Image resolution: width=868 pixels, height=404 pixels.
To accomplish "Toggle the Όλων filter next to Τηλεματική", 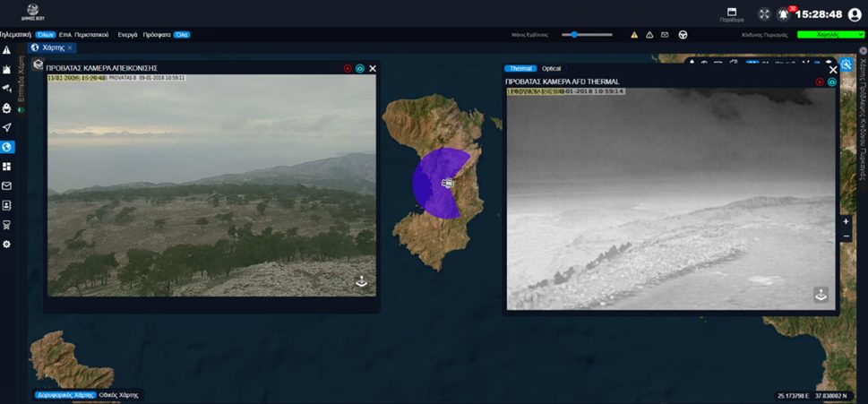I will [x=46, y=35].
